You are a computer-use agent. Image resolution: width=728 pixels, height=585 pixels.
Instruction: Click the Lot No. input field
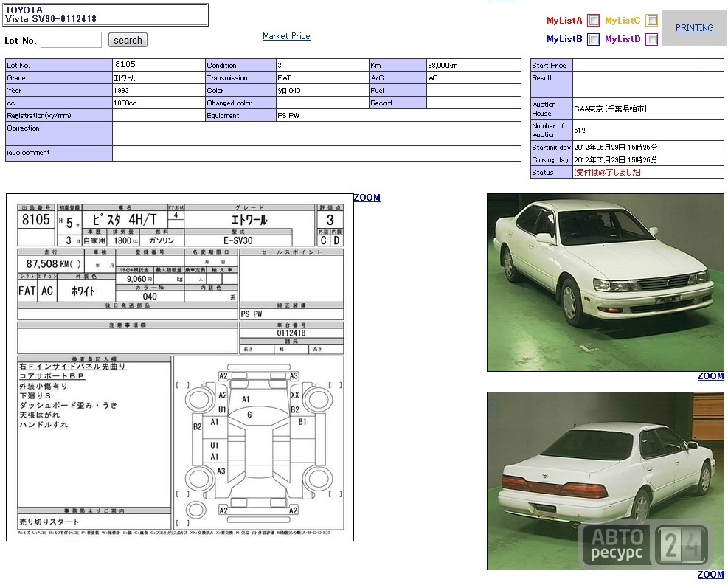(x=71, y=40)
